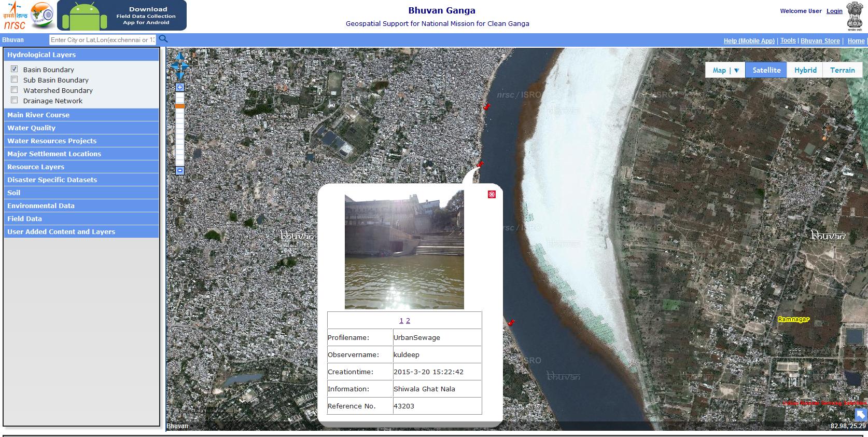Zoom out with the minus button
Screen dimensions: 868x437
[x=180, y=170]
